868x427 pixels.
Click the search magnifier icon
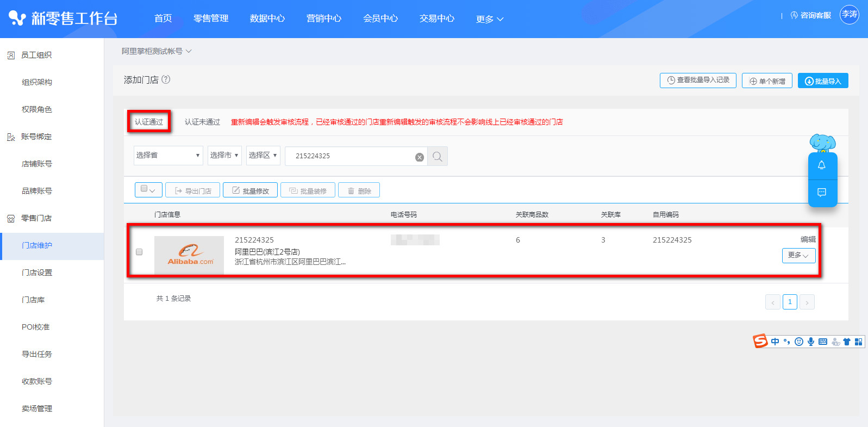coord(437,157)
